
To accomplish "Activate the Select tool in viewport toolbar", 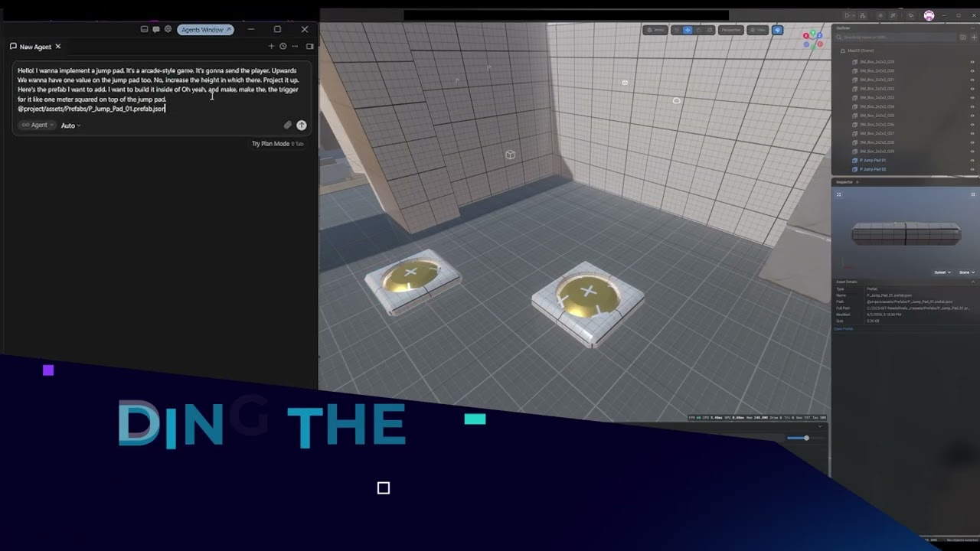I will [x=677, y=30].
